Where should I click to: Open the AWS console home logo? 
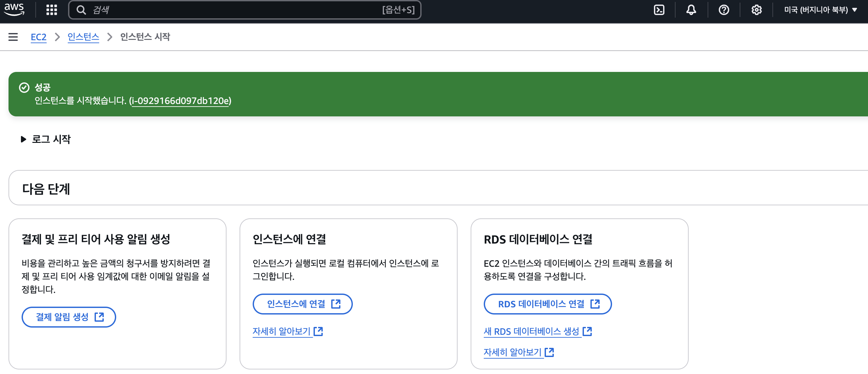tap(14, 9)
